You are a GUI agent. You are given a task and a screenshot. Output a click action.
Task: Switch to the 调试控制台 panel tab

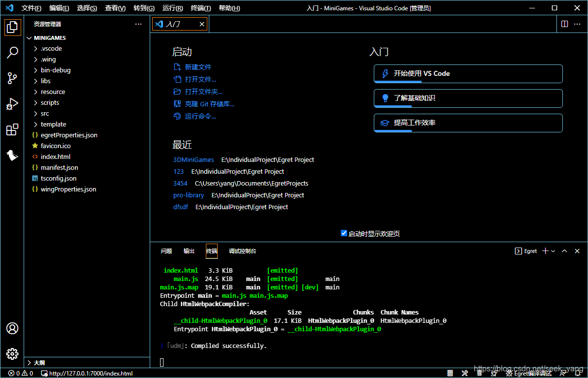pos(242,251)
